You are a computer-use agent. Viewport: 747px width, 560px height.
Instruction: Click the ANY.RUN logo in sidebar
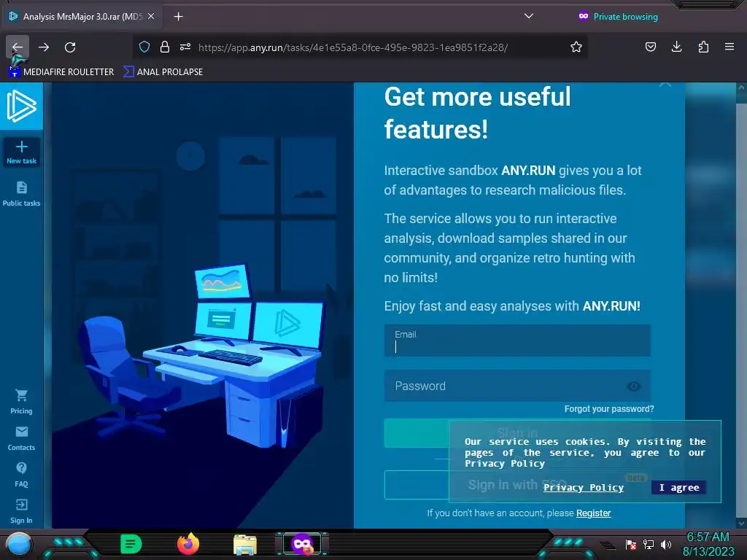tap(21, 106)
